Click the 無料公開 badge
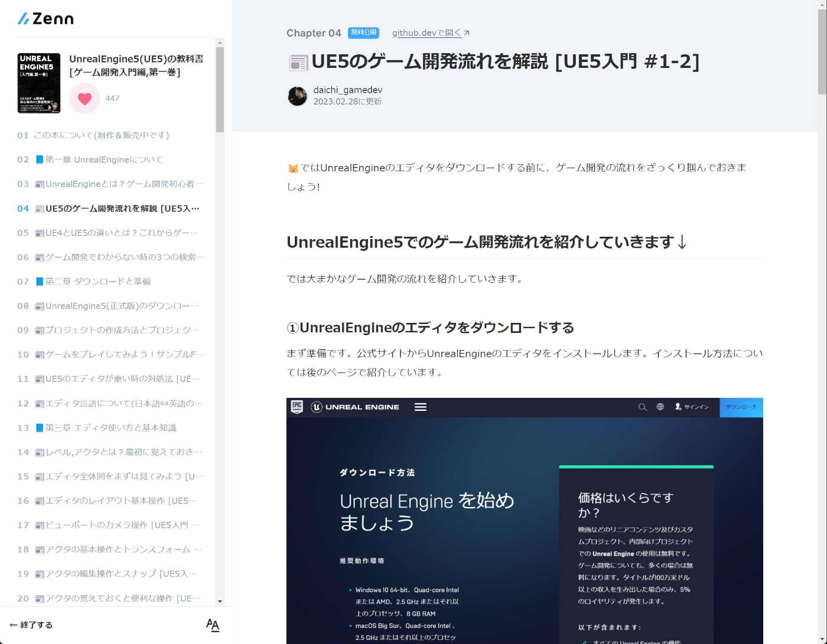827x644 pixels. 363,32
